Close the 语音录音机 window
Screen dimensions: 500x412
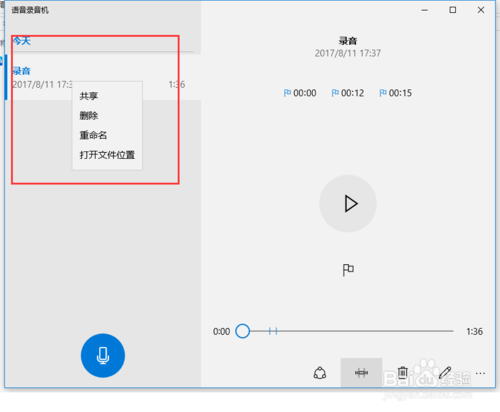(481, 10)
